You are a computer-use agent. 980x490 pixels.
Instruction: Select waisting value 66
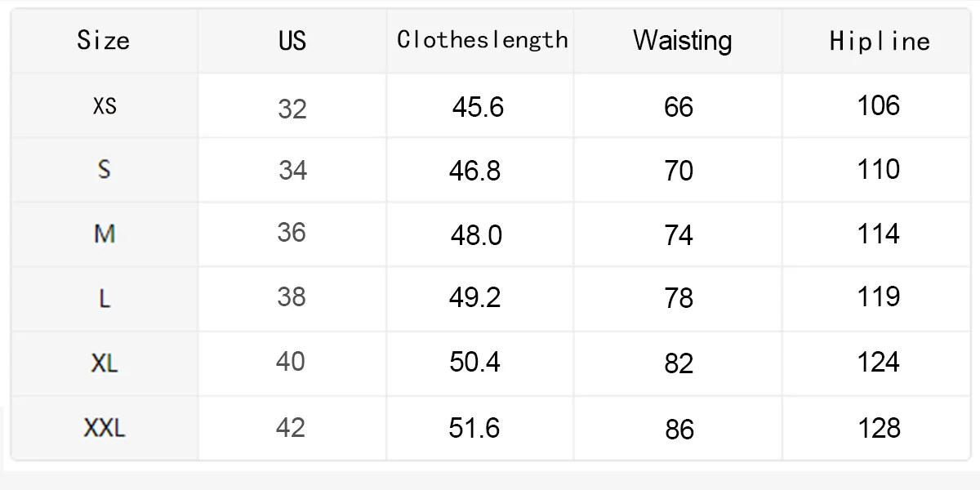[x=679, y=107]
